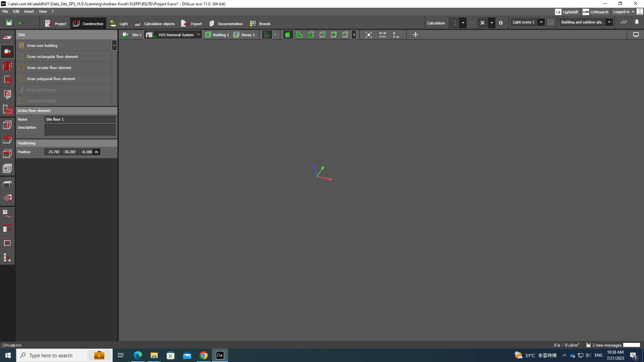Activate the measure distance tool
Viewport: 644px width, 362px height.
pos(382,35)
